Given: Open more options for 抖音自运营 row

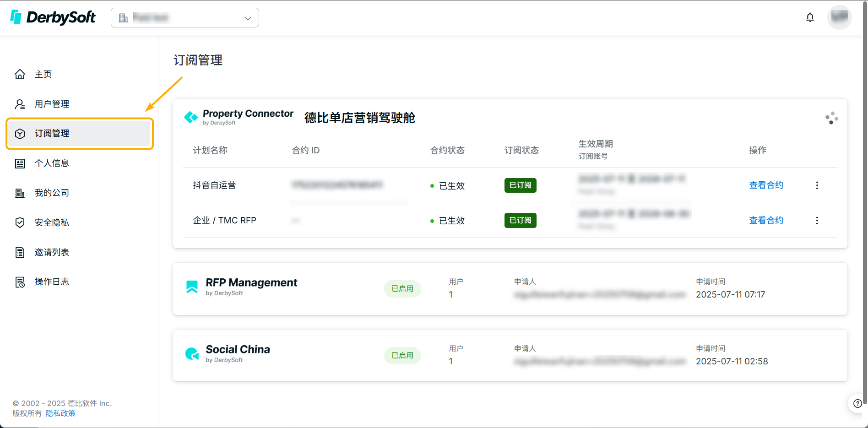Looking at the screenshot, I should coord(817,185).
